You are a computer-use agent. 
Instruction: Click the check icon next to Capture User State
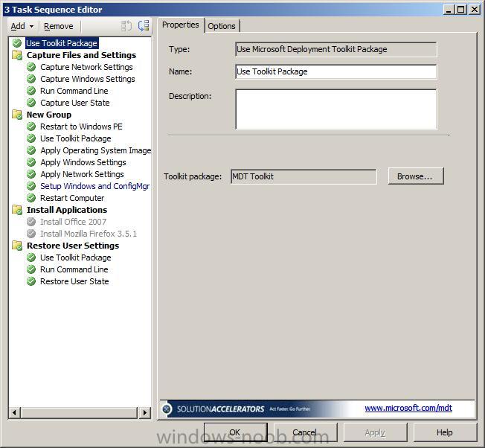tap(31, 103)
